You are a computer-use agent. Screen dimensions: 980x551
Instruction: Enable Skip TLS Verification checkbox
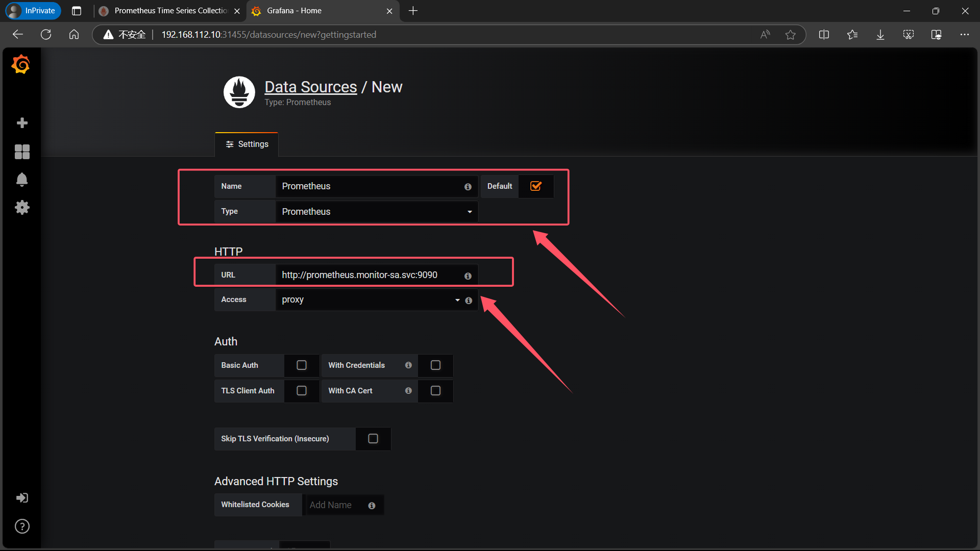pyautogui.click(x=373, y=439)
